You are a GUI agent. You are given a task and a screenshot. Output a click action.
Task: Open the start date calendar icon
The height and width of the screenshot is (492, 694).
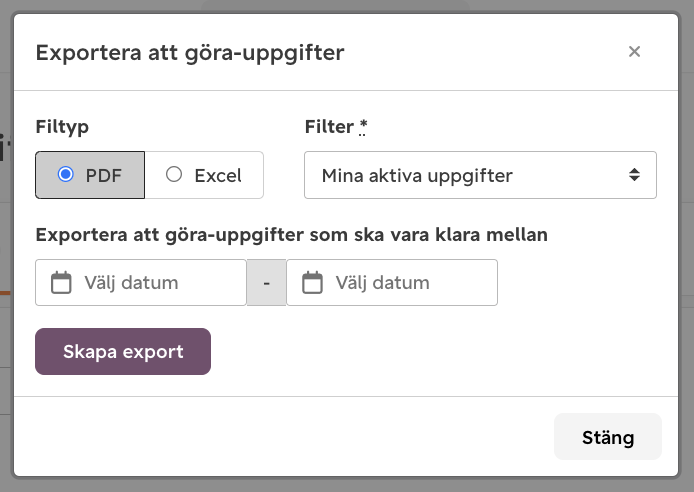coord(61,282)
